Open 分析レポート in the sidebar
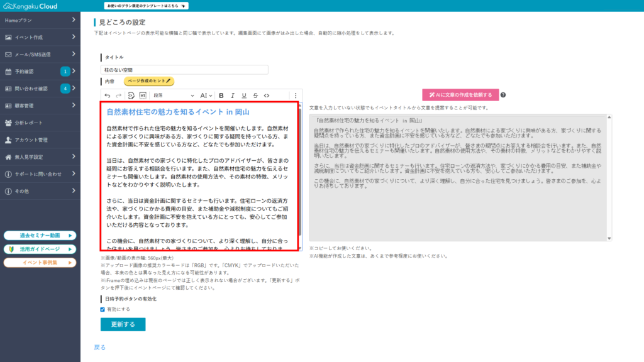Screen dimensions: 644x362 click(40, 123)
